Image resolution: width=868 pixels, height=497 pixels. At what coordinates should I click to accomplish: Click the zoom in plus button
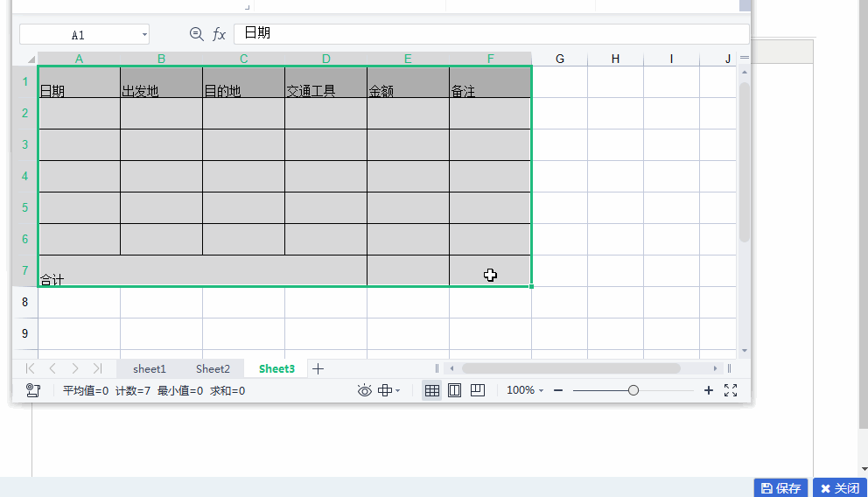pos(708,391)
